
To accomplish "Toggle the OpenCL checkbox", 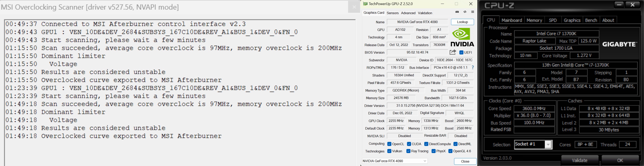I will point(389,144).
